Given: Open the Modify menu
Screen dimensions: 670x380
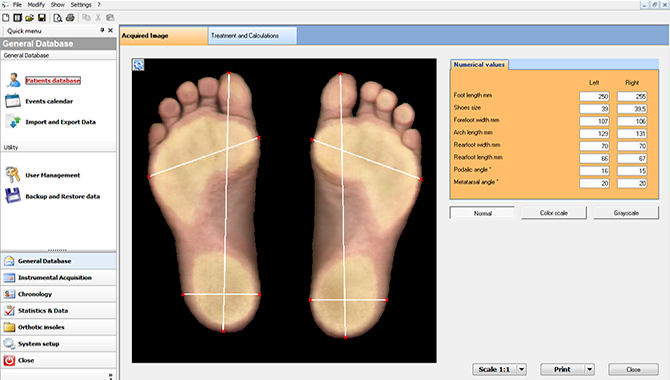Looking at the screenshot, I should click(x=36, y=5).
